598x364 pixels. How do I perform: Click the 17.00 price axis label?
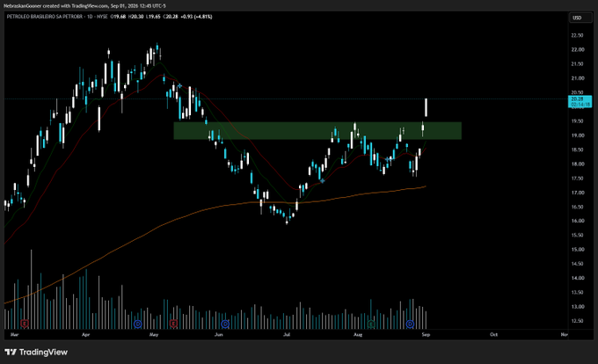click(x=577, y=193)
